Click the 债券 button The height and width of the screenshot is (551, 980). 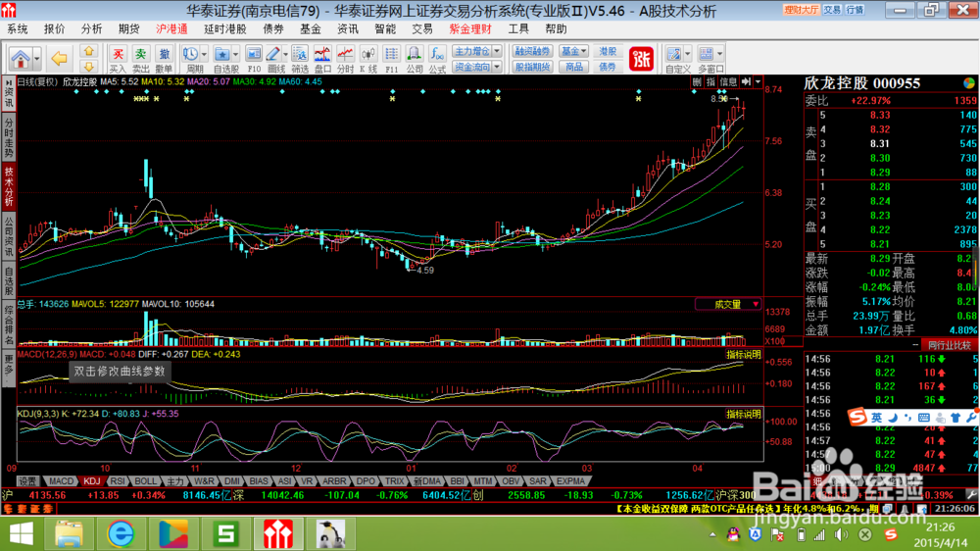[607, 67]
